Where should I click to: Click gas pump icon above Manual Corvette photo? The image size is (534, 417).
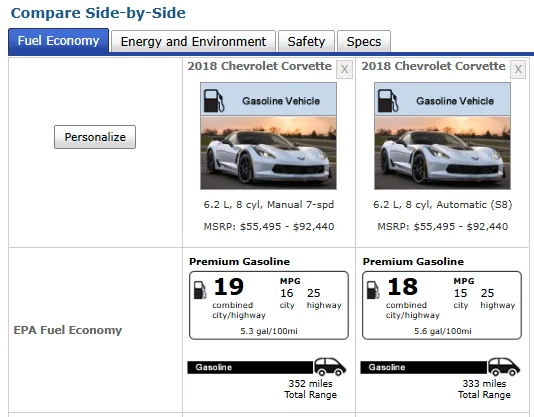click(x=214, y=101)
